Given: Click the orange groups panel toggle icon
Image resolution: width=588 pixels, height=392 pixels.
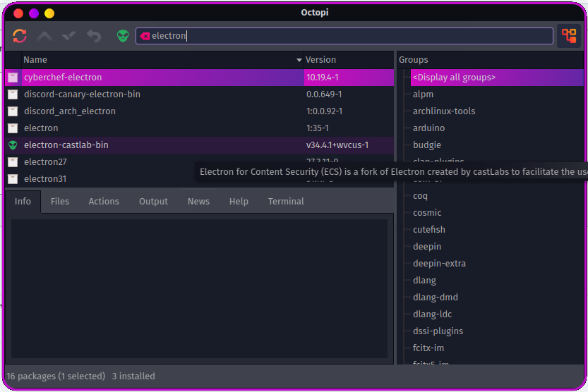Looking at the screenshot, I should (x=569, y=36).
